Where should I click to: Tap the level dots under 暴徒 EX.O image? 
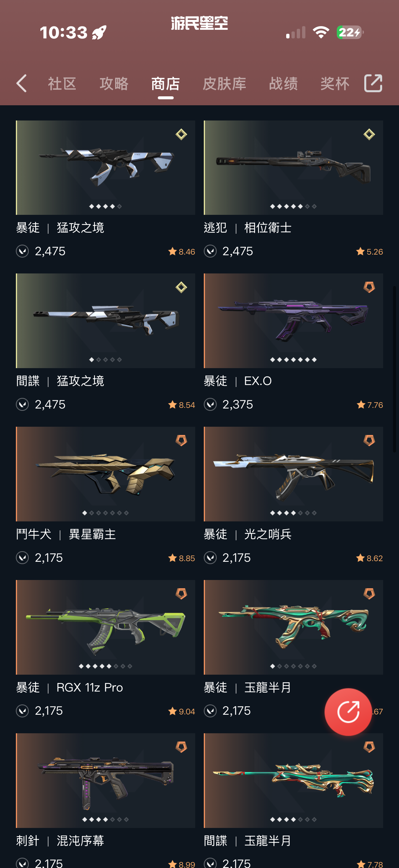(293, 360)
